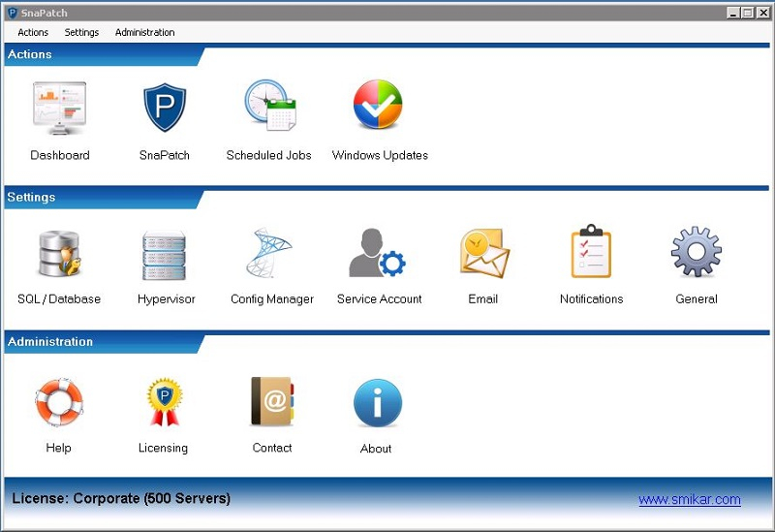The width and height of the screenshot is (775, 532).
Task: Open the Settings menu
Action: (x=81, y=33)
